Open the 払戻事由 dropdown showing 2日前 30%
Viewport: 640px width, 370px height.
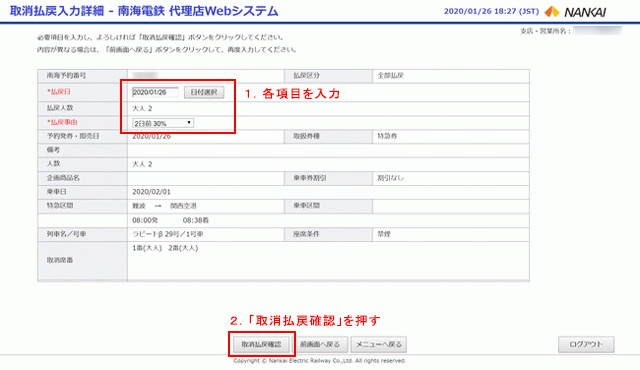[x=162, y=123]
